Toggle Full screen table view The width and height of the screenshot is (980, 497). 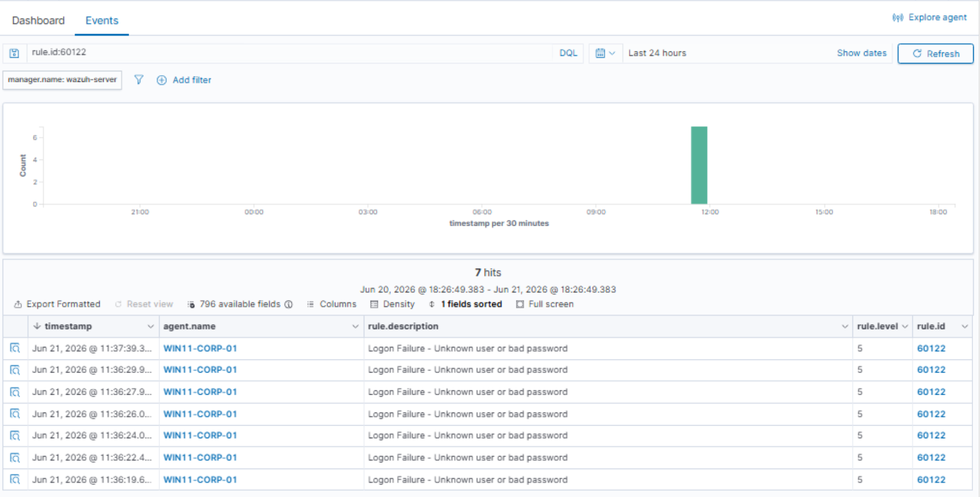(x=545, y=304)
